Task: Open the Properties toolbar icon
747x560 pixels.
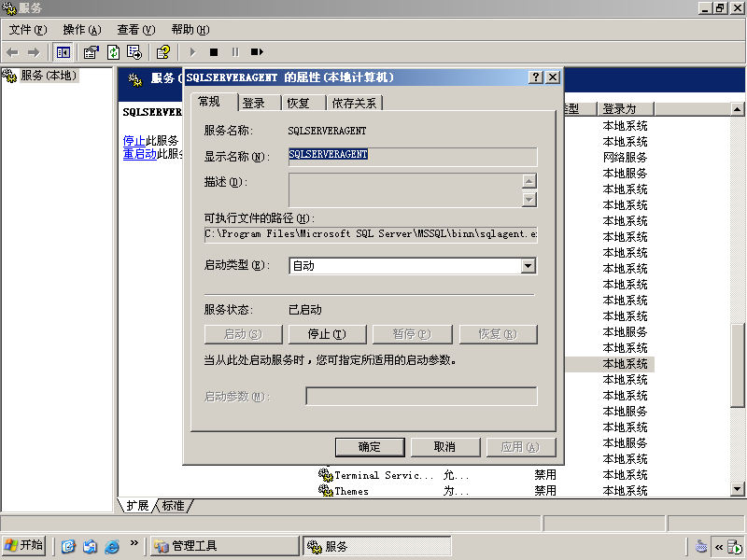Action: tap(91, 52)
